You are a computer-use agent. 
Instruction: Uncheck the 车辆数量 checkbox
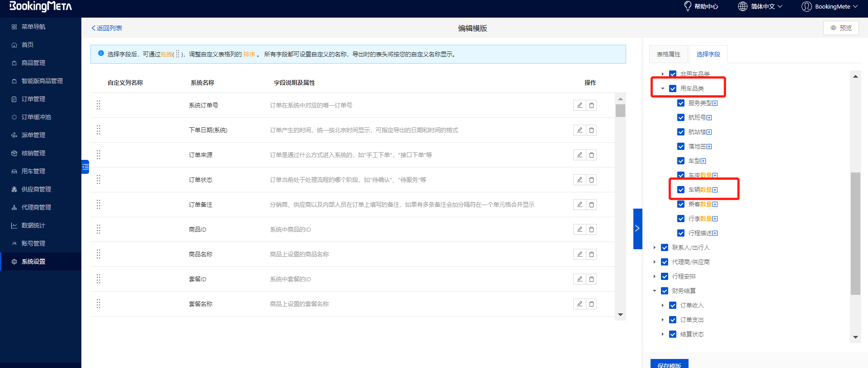[681, 190]
